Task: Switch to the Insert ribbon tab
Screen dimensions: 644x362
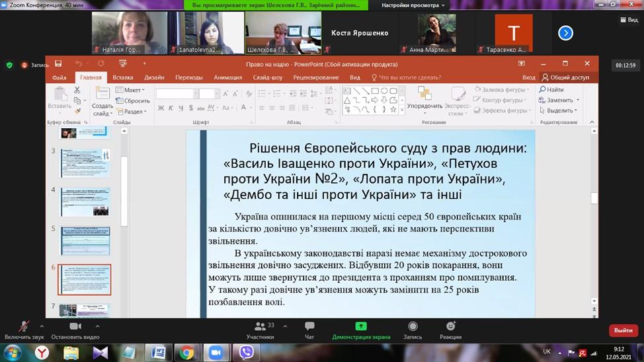Action: coord(122,77)
